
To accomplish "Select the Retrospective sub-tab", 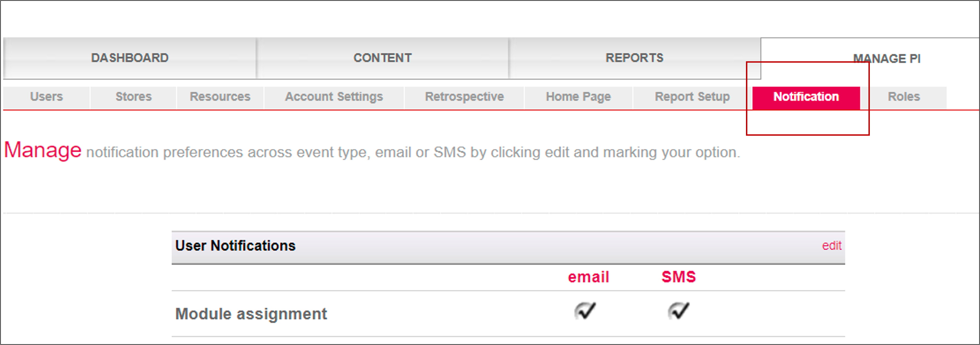I will (x=464, y=97).
